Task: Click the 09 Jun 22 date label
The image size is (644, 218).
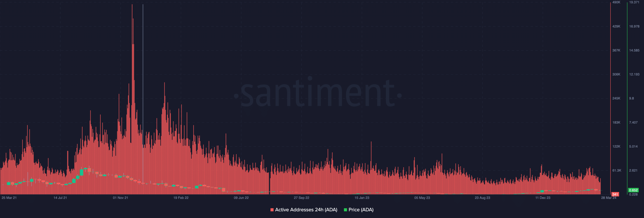Action: 241,198
